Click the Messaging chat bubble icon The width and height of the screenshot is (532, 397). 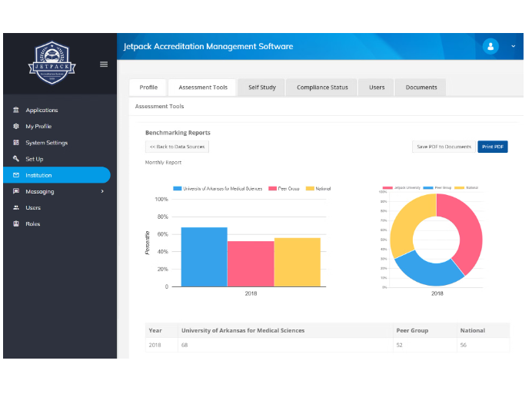[16, 191]
